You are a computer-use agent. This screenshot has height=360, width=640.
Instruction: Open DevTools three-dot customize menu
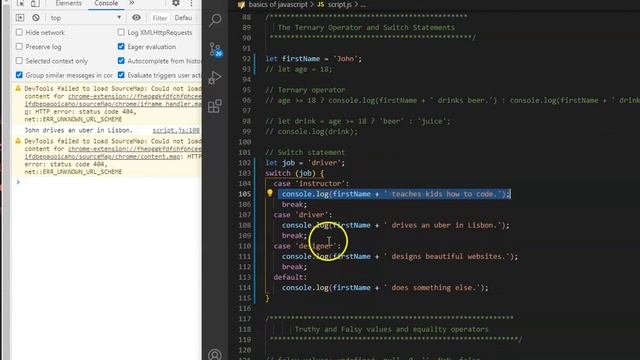tap(191, 3)
